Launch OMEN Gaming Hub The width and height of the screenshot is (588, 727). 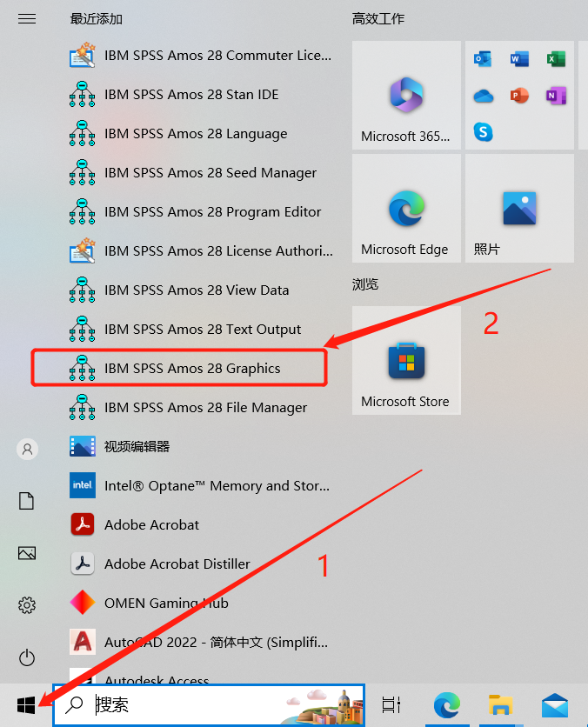pyautogui.click(x=165, y=603)
